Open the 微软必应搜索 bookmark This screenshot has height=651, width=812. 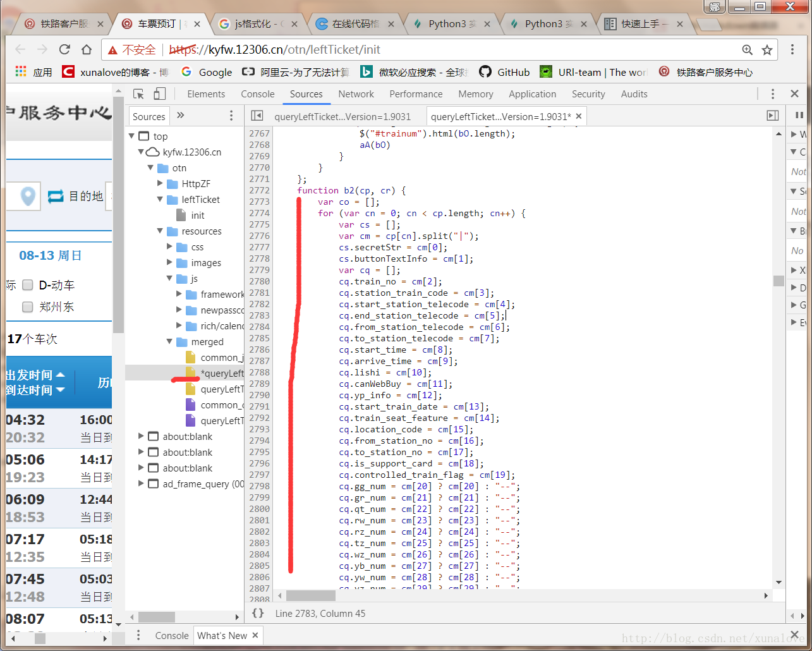tap(414, 72)
